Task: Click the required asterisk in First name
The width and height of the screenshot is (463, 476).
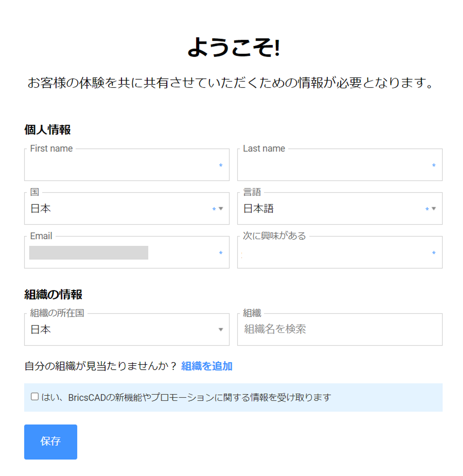Action: point(221,165)
